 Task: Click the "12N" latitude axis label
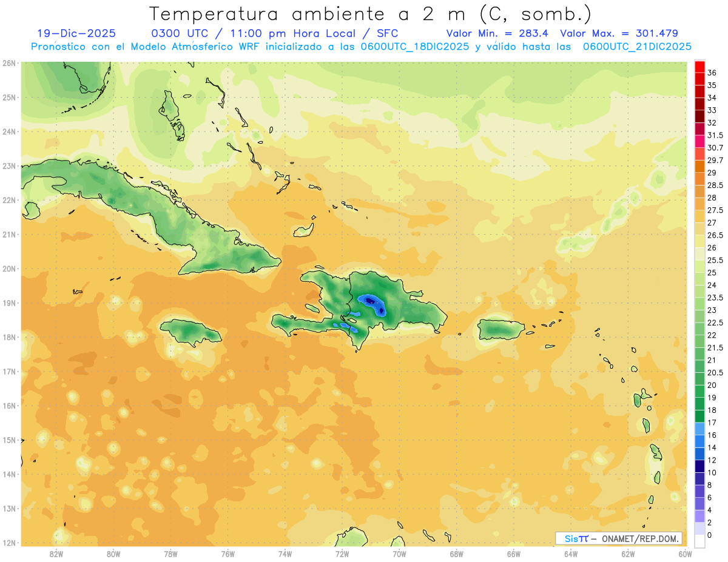click(8, 543)
